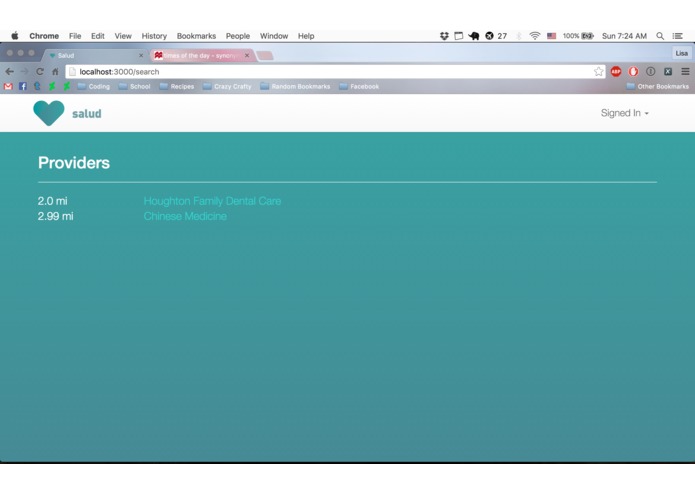Close the synonyms tab
The width and height of the screenshot is (695, 494).
[247, 55]
